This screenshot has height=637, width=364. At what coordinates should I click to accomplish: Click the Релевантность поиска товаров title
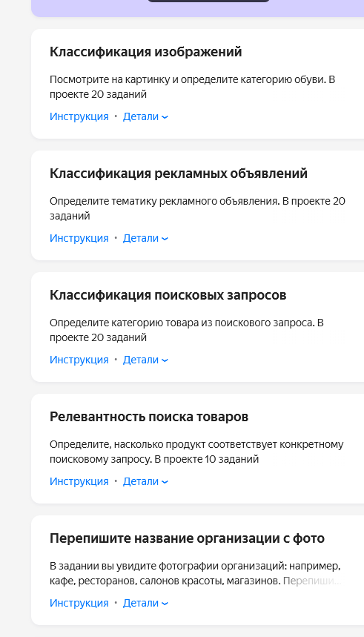pos(149,417)
